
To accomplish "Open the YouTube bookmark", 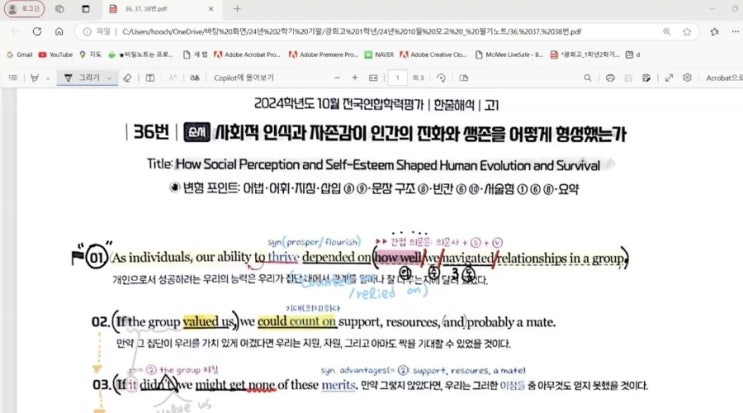I will (56, 54).
